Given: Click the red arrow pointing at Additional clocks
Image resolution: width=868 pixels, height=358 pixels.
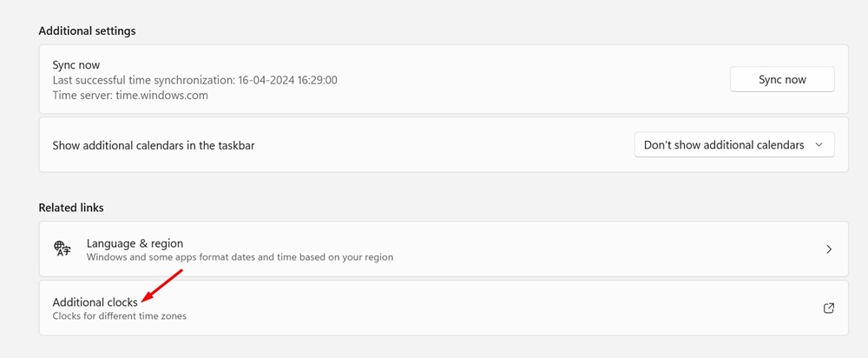Looking at the screenshot, I should click(161, 285).
